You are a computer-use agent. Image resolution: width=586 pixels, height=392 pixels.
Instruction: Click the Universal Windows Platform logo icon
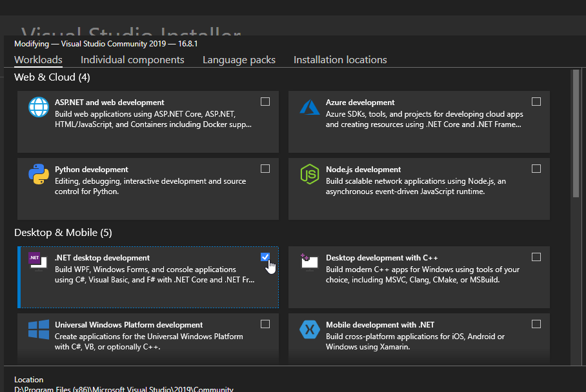(39, 329)
